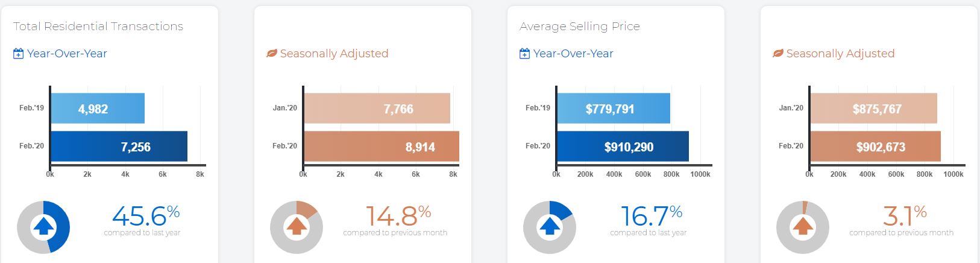This screenshot has height=263, width=980.
Task: Select the Feb.'20 bar showing 8,914
Action: [x=381, y=147]
